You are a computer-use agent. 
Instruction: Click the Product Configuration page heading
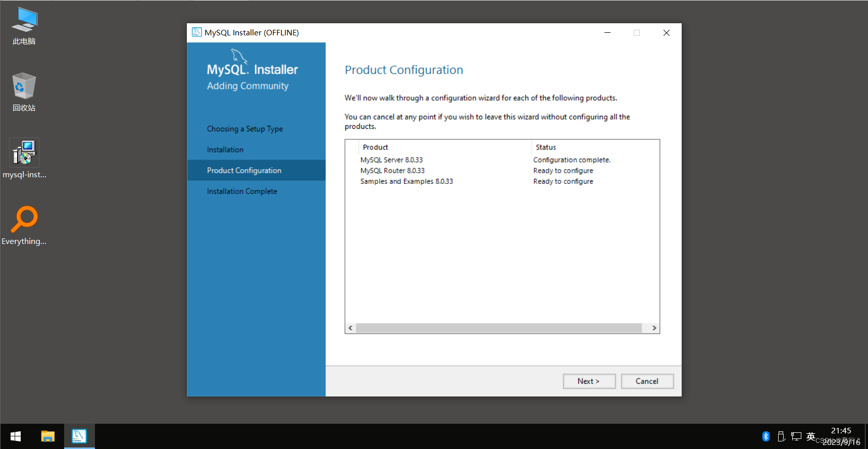pyautogui.click(x=404, y=70)
